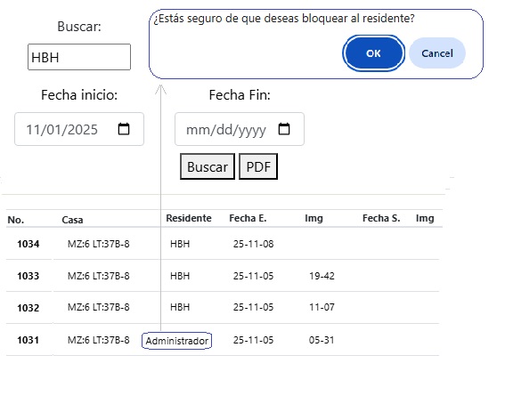Click the Buscar search button
This screenshot has height=420, width=505.
[x=208, y=166]
